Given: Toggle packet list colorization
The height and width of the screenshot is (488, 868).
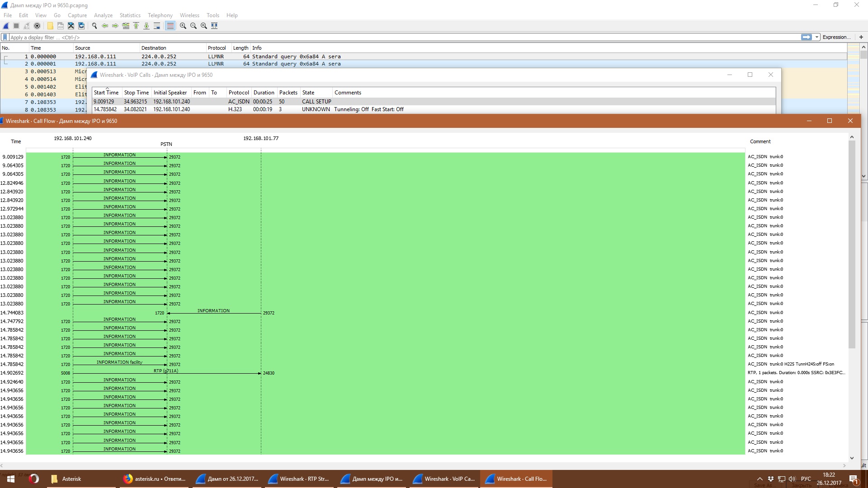Looking at the screenshot, I should [170, 26].
